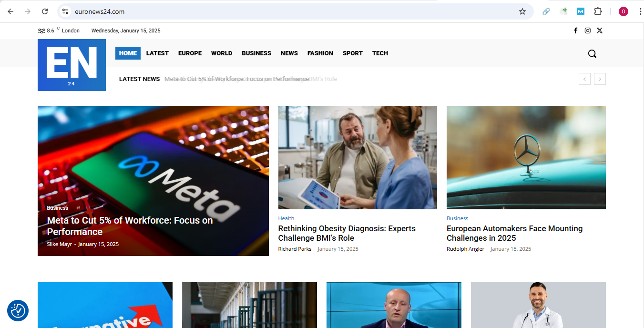
Task: Click the browser back arrow
Action: tap(10, 11)
